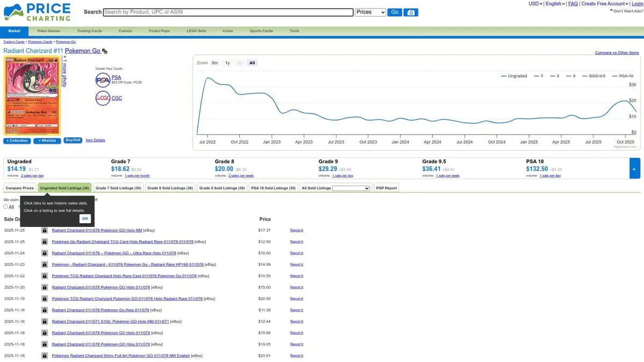Open the PriceCharting home logo
This screenshot has width=644, height=362.
click(x=37, y=11)
